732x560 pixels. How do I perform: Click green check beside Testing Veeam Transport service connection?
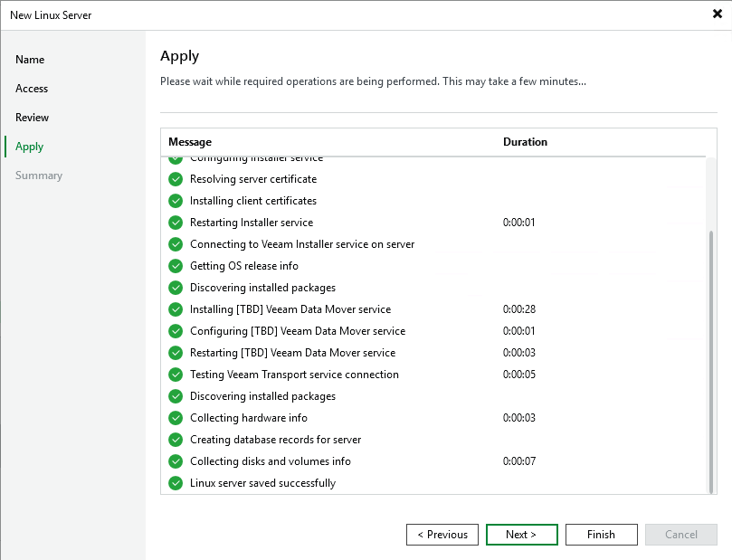click(x=176, y=375)
